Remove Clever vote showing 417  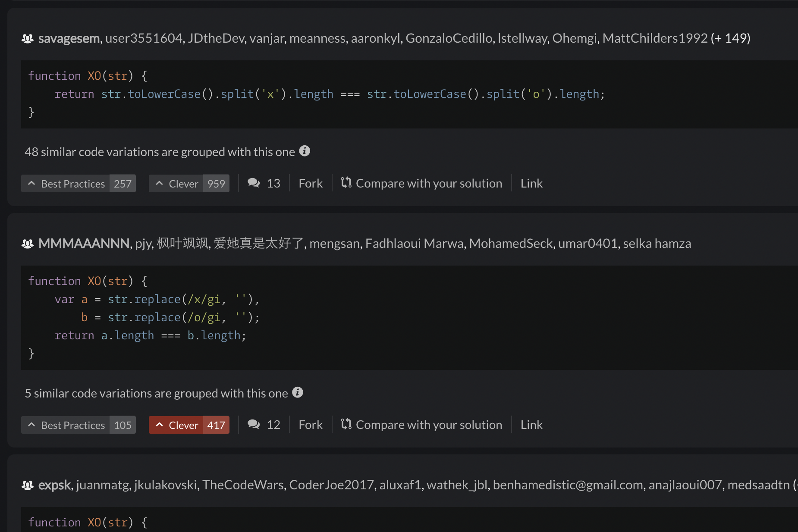coord(189,425)
